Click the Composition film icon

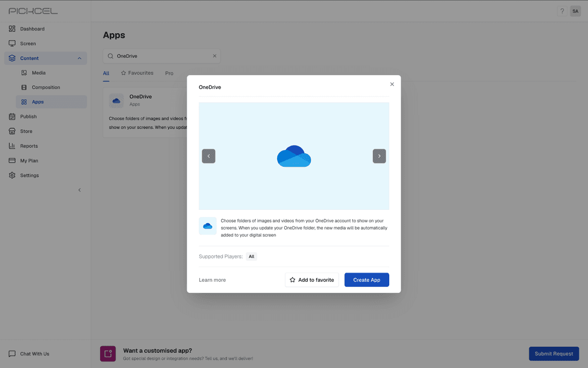(24, 87)
